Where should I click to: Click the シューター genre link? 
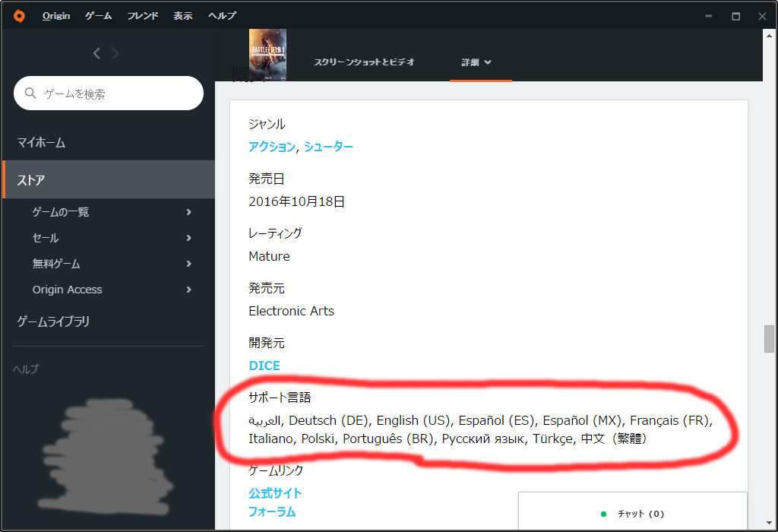pyautogui.click(x=328, y=147)
